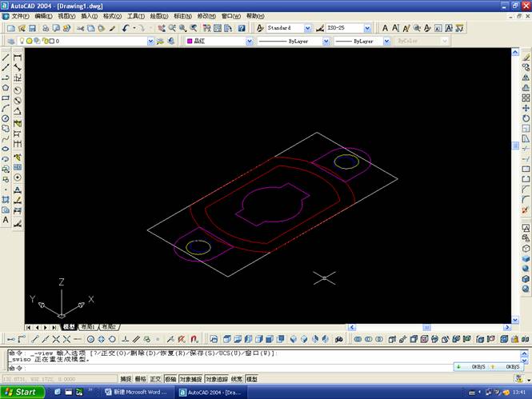The width and height of the screenshot is (532, 399).
Task: Toggle the 捕捉 snap mode button
Action: pyautogui.click(x=126, y=379)
